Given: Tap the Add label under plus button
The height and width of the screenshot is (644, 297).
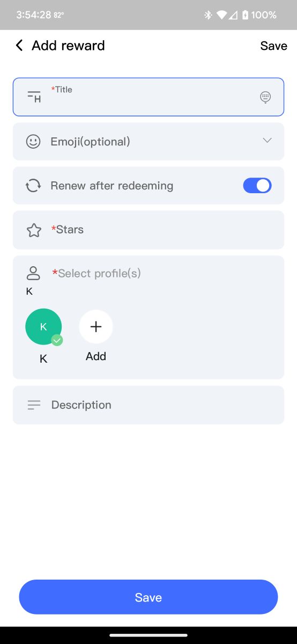Looking at the screenshot, I should tap(96, 356).
